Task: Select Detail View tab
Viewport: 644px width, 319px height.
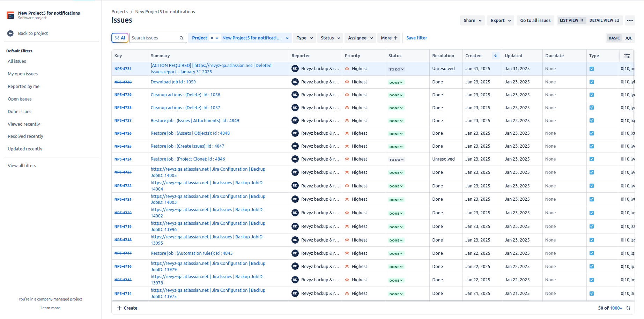Action: pos(604,21)
